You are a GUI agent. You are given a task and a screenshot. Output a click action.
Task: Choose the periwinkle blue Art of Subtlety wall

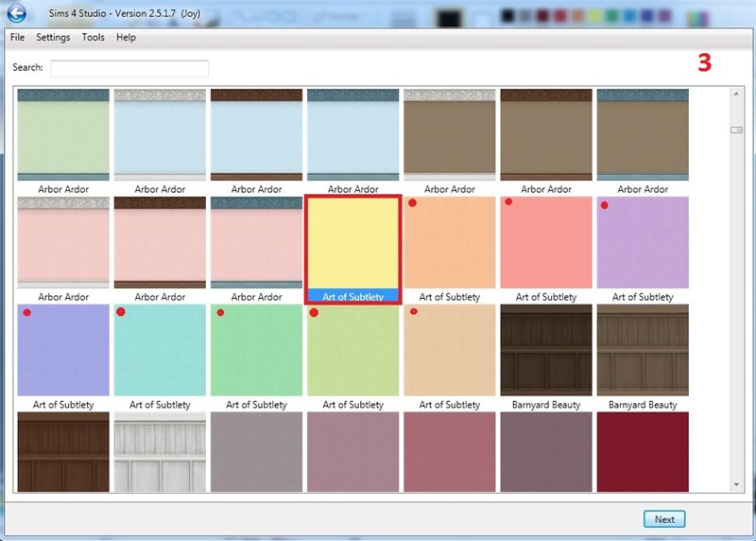coord(63,350)
